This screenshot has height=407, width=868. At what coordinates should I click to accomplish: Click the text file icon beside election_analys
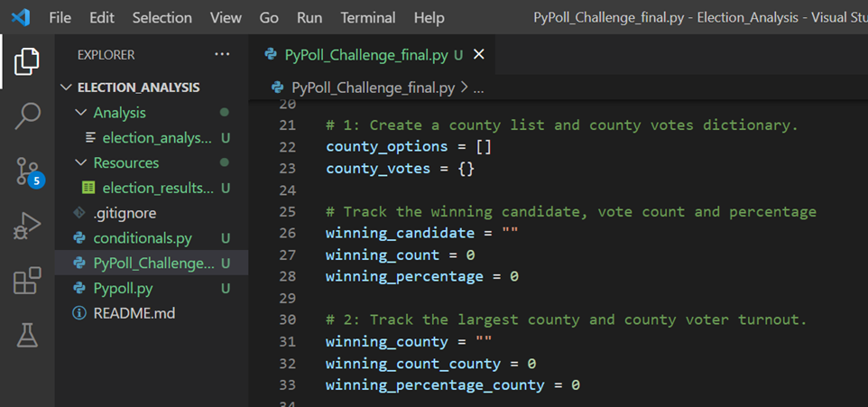[90, 137]
